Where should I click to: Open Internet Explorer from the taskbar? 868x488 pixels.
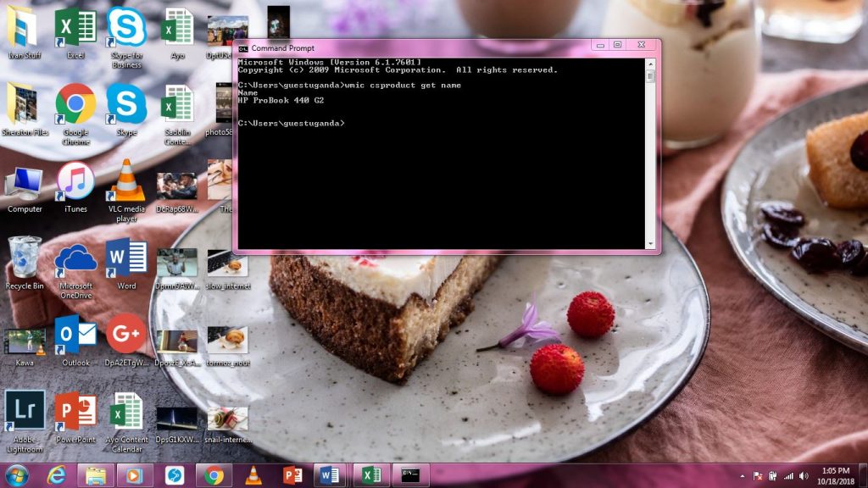[57, 475]
